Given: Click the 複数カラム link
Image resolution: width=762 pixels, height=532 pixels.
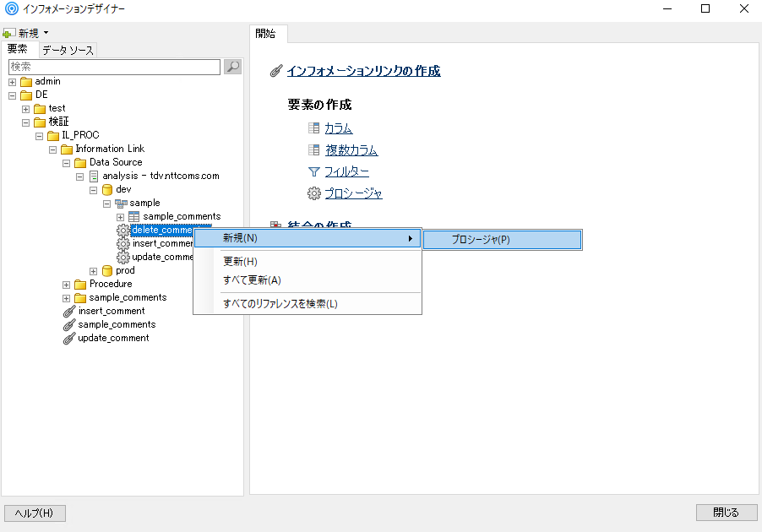Looking at the screenshot, I should (x=351, y=150).
